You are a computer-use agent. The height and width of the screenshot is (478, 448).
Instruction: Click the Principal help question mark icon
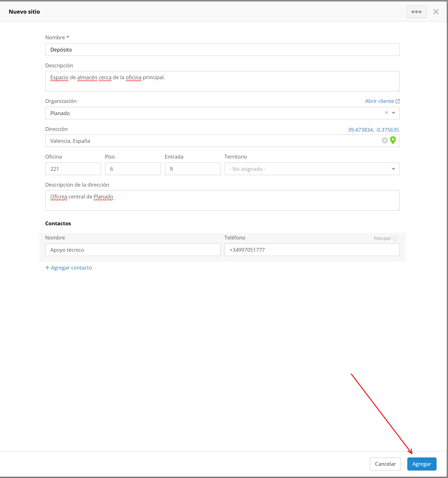[x=395, y=238]
